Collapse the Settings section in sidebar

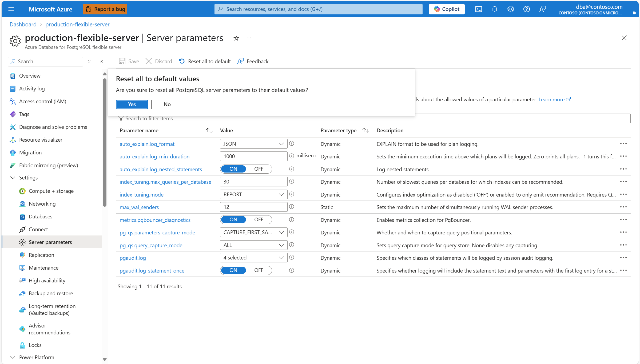click(13, 178)
